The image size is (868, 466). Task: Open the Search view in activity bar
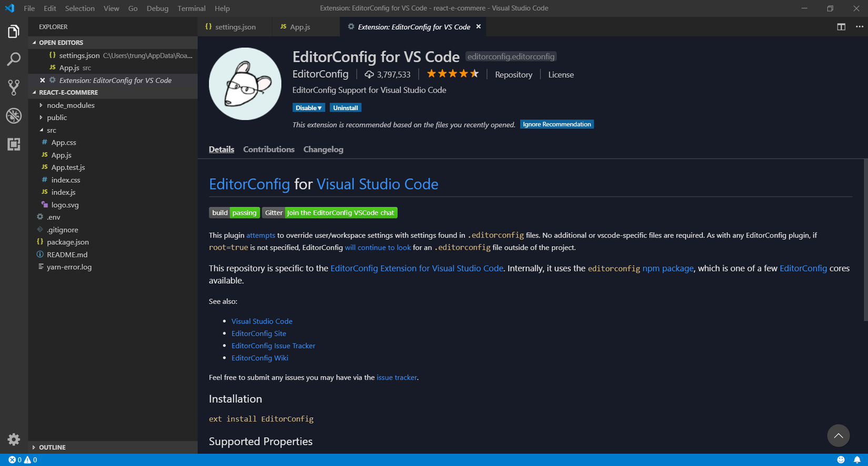tap(14, 59)
